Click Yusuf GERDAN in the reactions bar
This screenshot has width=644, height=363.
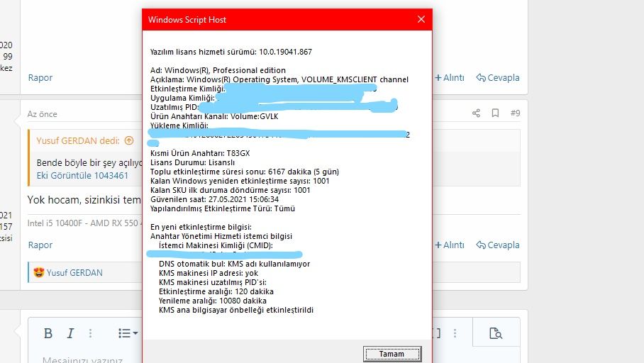pos(74,273)
